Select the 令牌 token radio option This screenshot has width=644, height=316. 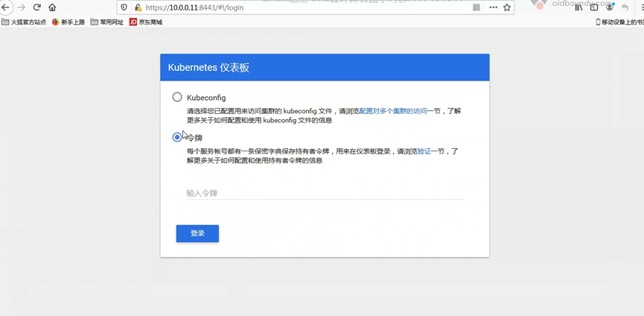pyautogui.click(x=177, y=137)
